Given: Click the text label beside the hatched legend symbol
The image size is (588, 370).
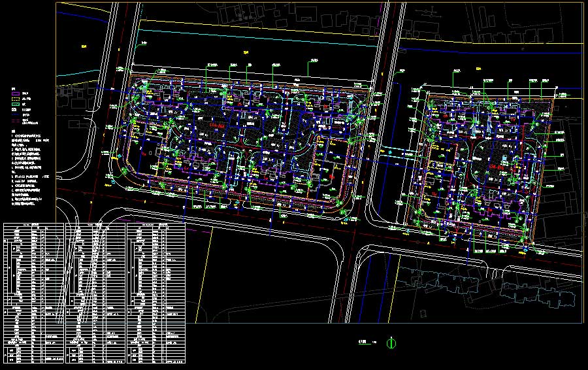Looking at the screenshot, I should (28, 110).
